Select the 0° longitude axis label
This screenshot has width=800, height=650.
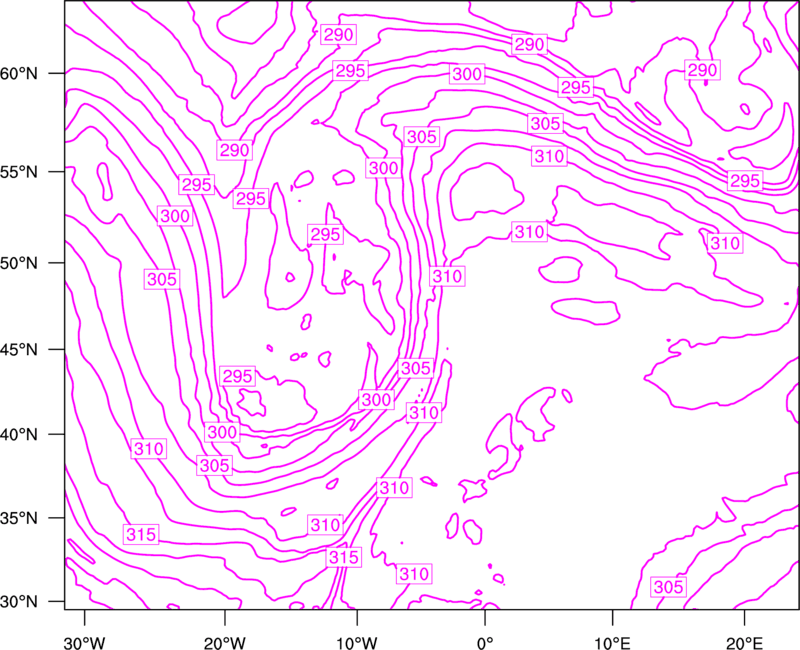(x=485, y=642)
